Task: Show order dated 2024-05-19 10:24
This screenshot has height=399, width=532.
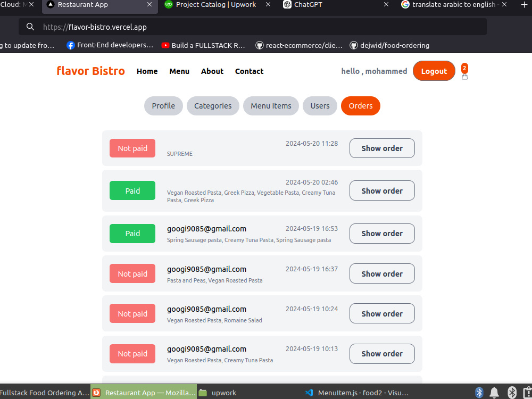Action: click(x=382, y=313)
